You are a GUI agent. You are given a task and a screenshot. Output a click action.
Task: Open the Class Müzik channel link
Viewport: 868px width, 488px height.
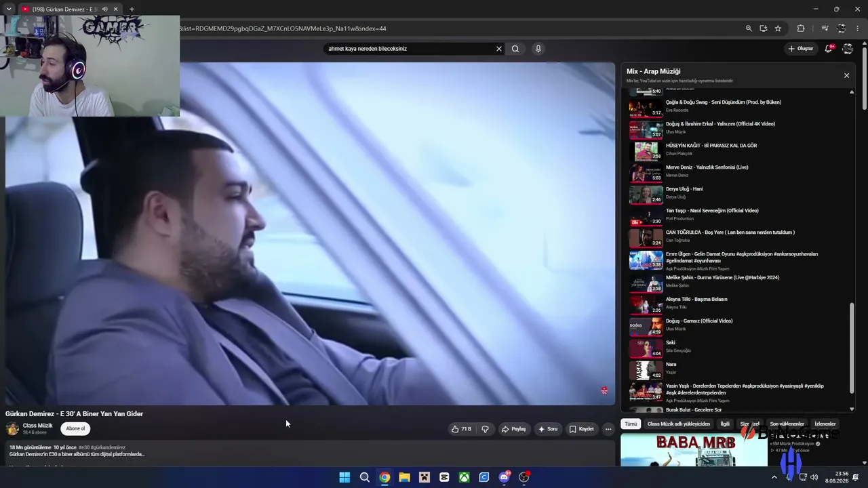[x=37, y=426]
